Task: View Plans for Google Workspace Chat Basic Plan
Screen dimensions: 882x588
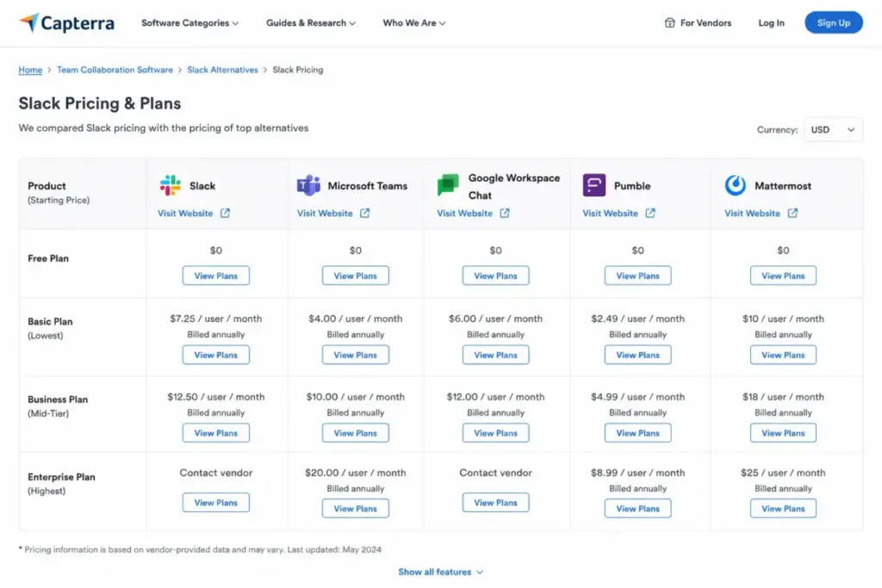Action: pyautogui.click(x=495, y=355)
